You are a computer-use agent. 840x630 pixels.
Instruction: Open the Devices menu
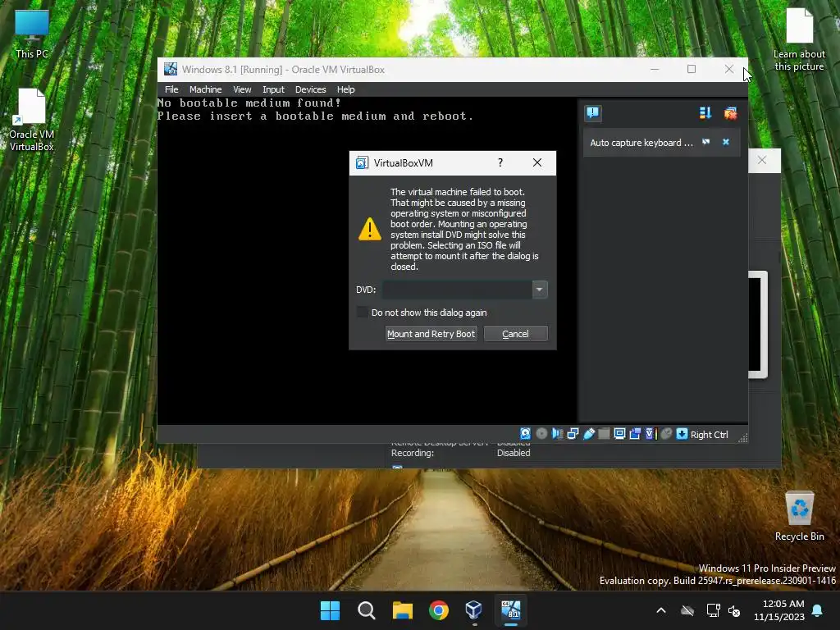pos(310,89)
